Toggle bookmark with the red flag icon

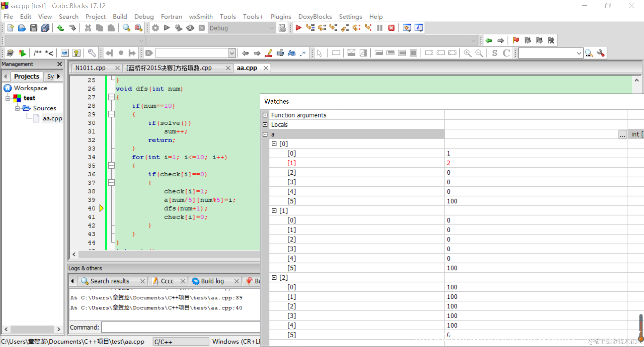click(x=516, y=41)
